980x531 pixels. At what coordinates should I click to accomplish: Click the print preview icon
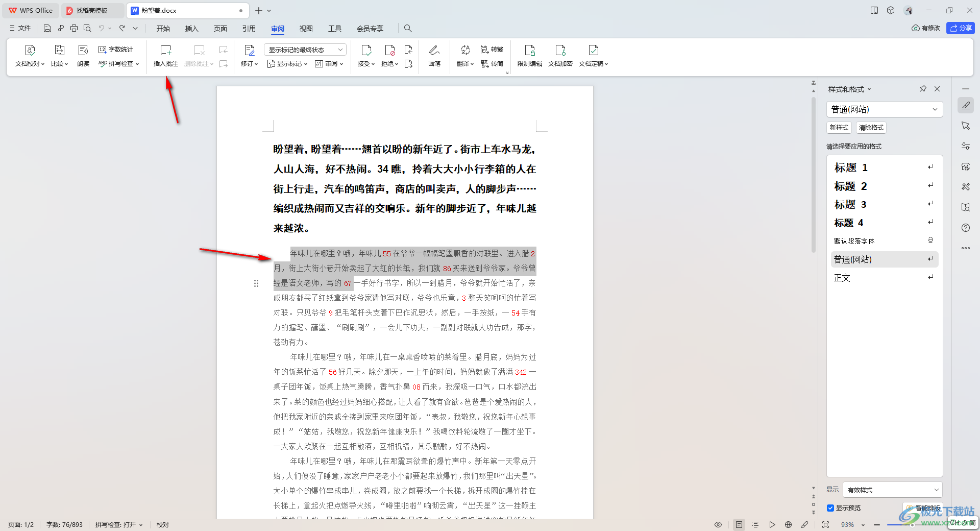(87, 28)
